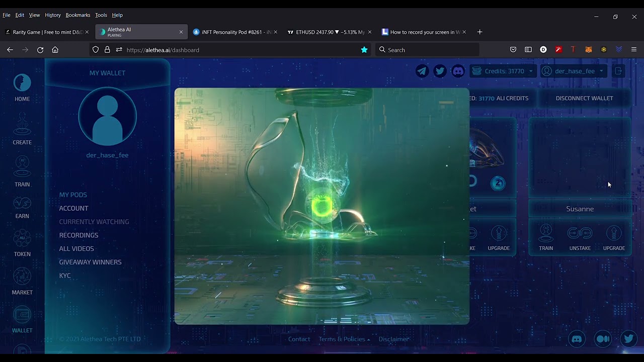Viewport: 644px width, 362px height.
Task: Click UPGRADE icon on the partially hidden pod
Action: (499, 233)
